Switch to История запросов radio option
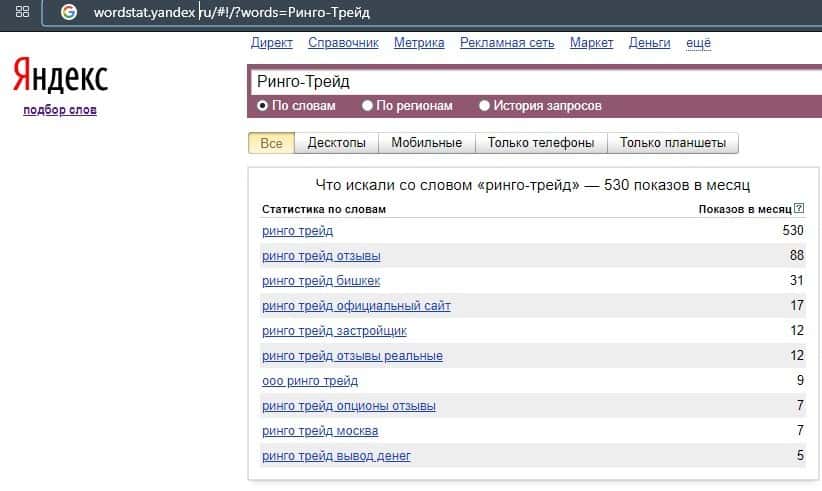The height and width of the screenshot is (491, 822). [485, 105]
